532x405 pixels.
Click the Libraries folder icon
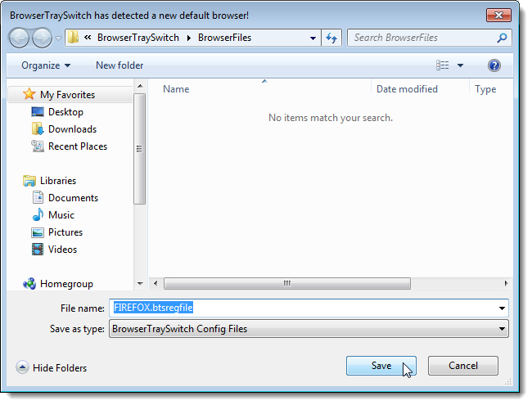coord(29,181)
